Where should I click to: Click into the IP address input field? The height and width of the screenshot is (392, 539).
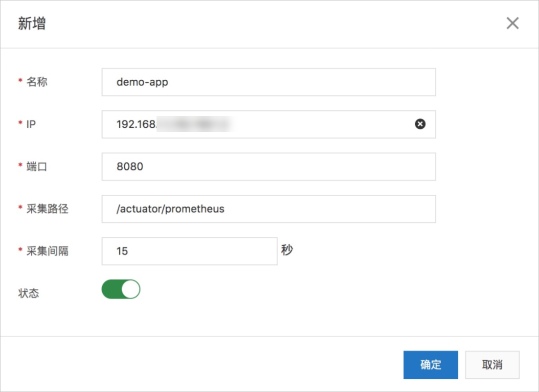click(x=269, y=124)
